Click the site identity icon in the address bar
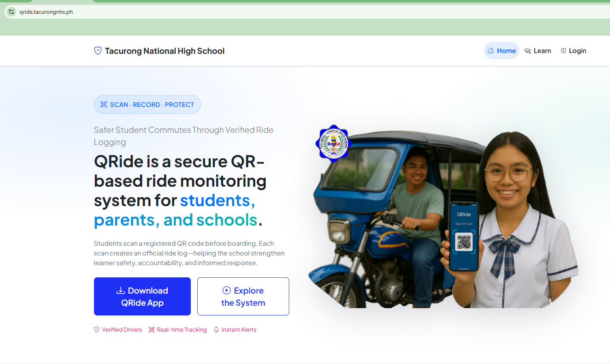 point(11,12)
